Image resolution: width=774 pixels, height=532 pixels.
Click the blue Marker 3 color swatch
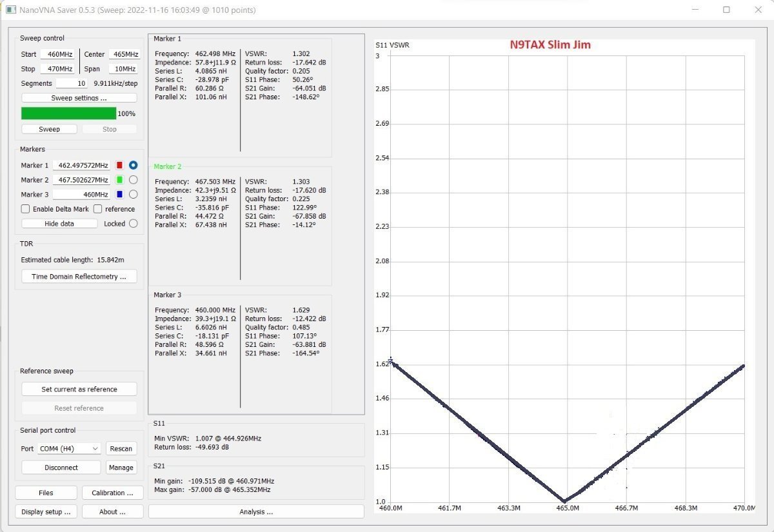point(119,194)
